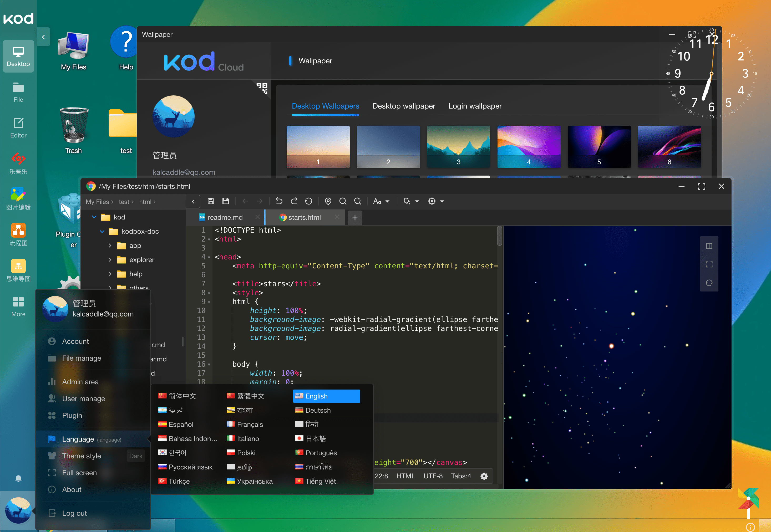Collapse the kodbox-doc folder in the file tree
Image resolution: width=771 pixels, height=532 pixels.
click(x=102, y=231)
